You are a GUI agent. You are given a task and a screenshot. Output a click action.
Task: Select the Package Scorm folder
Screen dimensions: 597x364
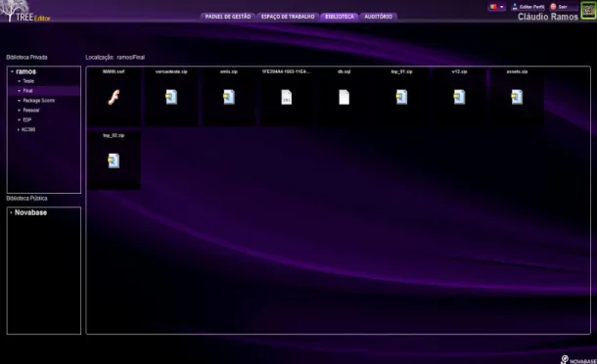(38, 101)
